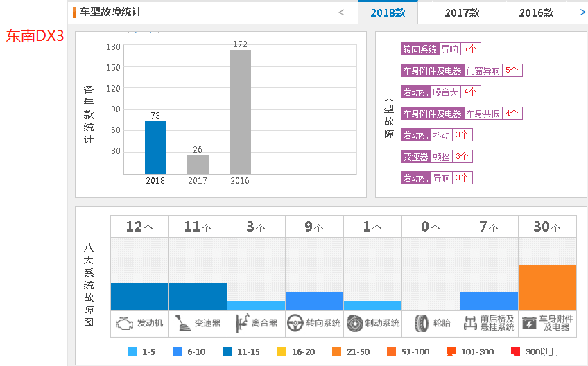Viewport: 588px width, 366px height.
Task: Select the 2017 gray bar in chart
Action: (x=198, y=164)
